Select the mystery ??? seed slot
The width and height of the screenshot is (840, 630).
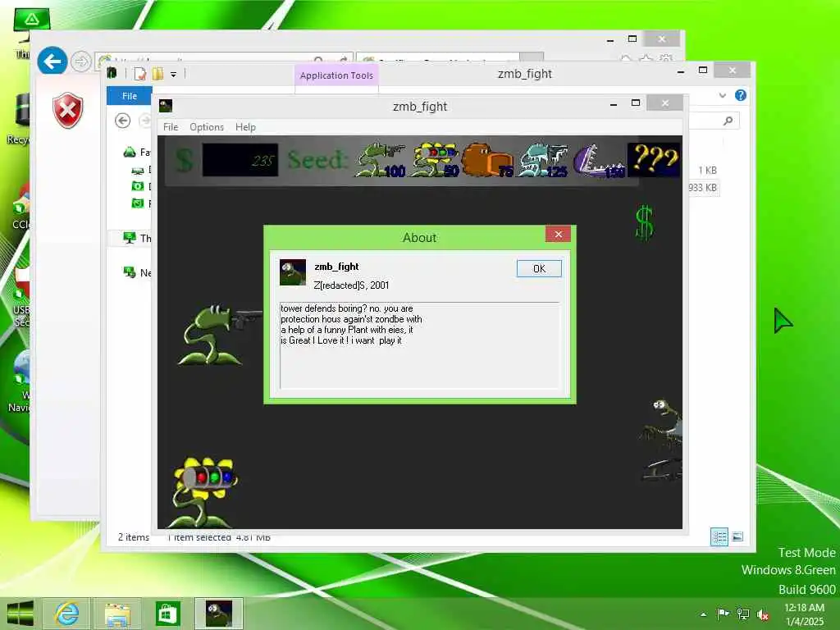(x=654, y=160)
